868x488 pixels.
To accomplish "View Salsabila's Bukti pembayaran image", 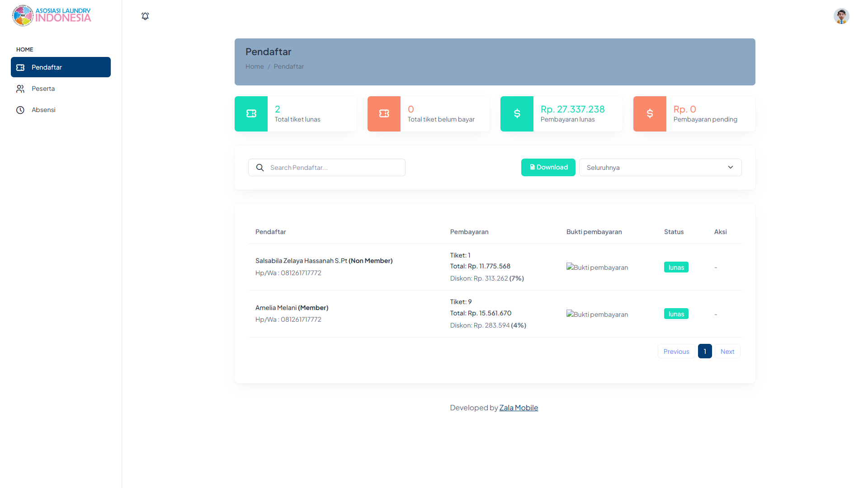I will click(597, 267).
